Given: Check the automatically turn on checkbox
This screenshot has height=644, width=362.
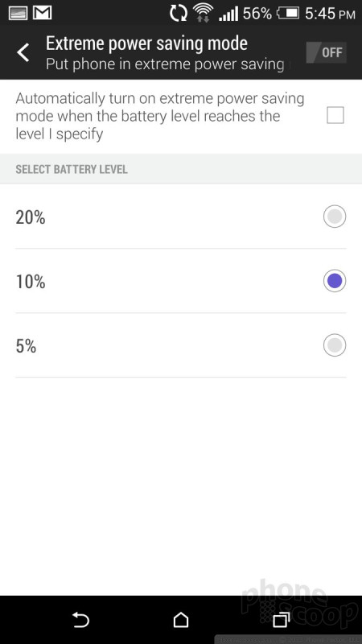Looking at the screenshot, I should click(x=335, y=115).
